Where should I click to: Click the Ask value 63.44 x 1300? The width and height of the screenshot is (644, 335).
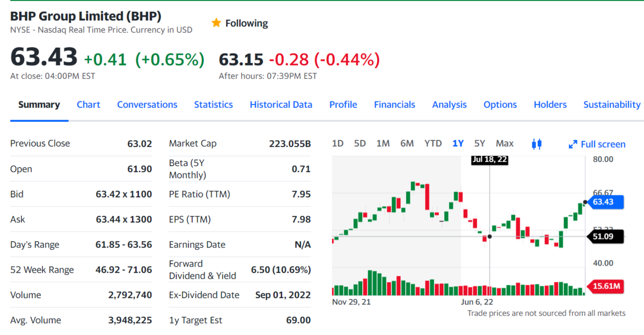click(124, 220)
